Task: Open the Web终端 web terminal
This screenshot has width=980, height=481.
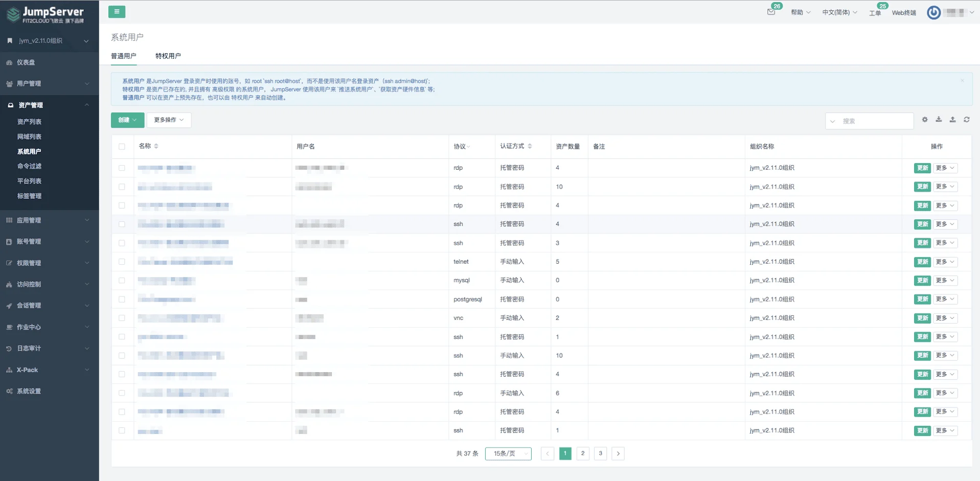Action: pos(904,13)
